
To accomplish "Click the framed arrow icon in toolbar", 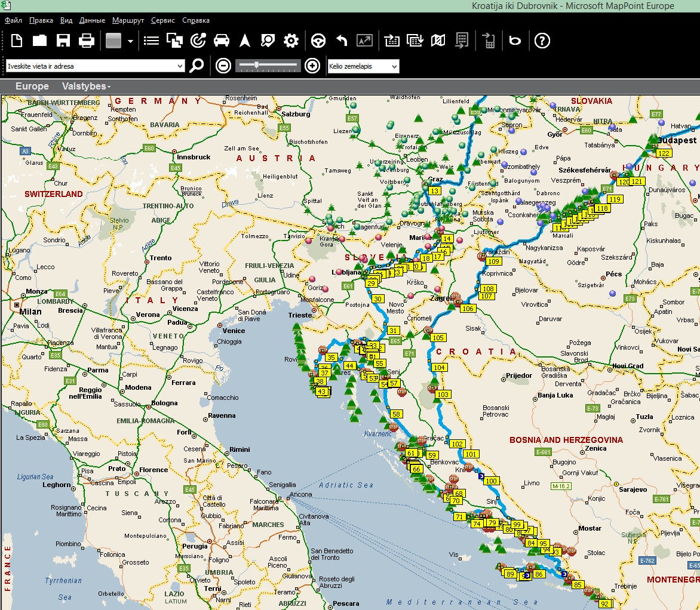I will pos(365,41).
